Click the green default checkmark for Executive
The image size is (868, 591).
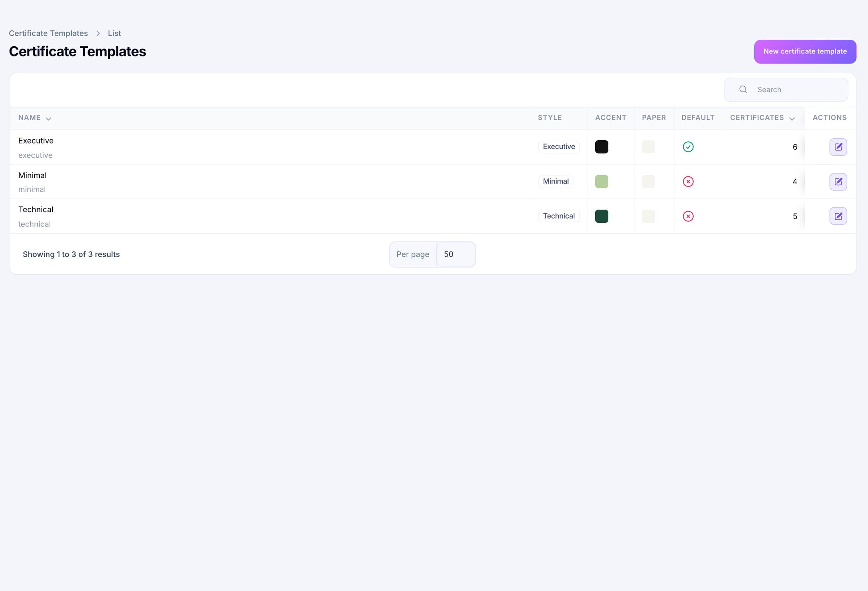tap(688, 147)
